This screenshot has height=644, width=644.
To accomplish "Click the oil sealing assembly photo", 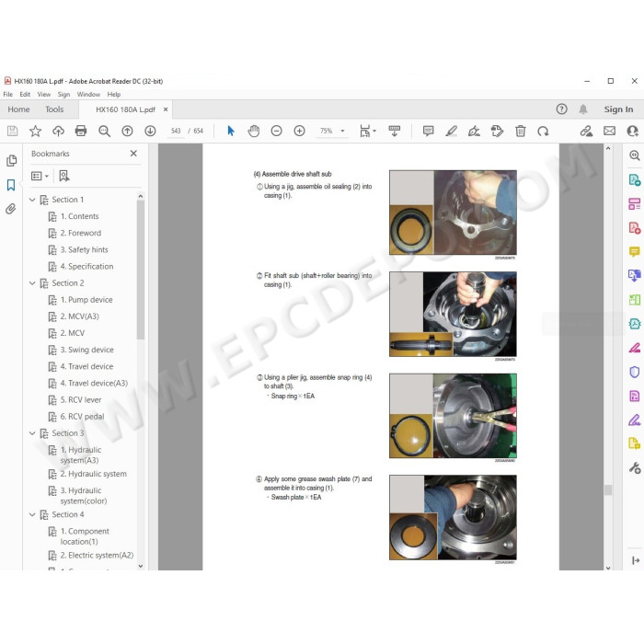I will pos(453,213).
